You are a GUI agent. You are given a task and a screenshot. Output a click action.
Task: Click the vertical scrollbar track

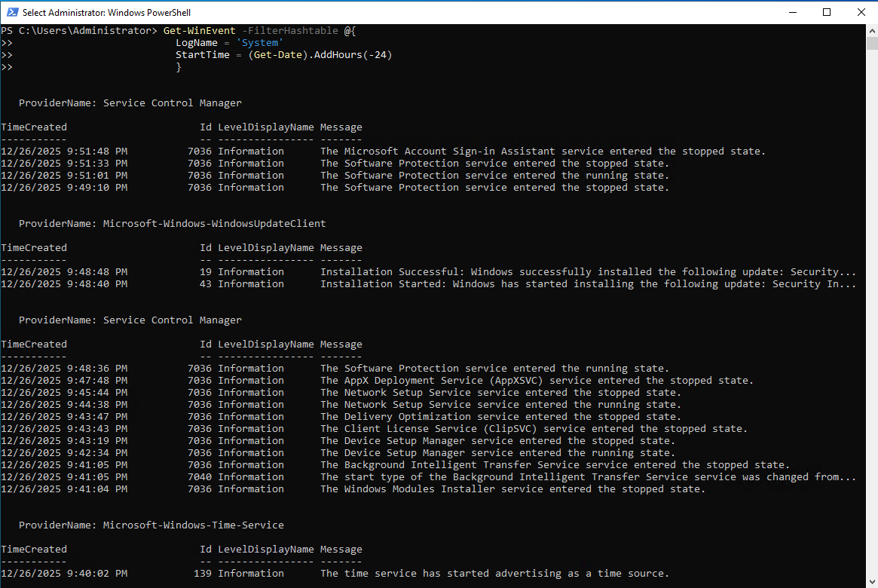pos(871,302)
